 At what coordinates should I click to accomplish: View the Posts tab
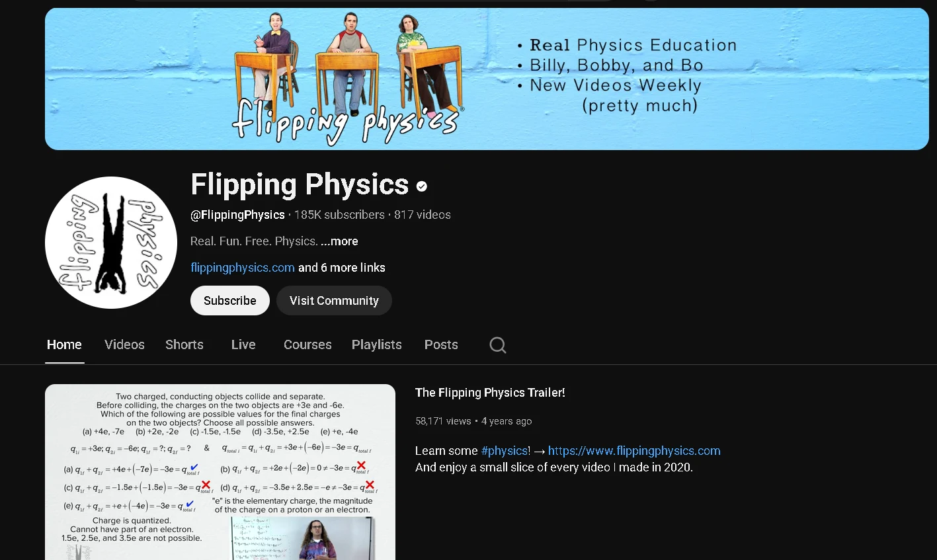pyautogui.click(x=441, y=345)
